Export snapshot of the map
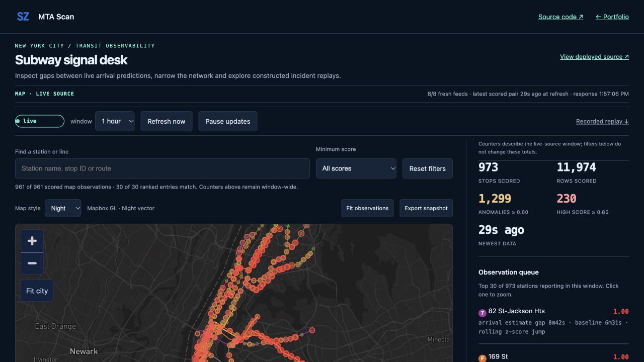 coord(426,208)
